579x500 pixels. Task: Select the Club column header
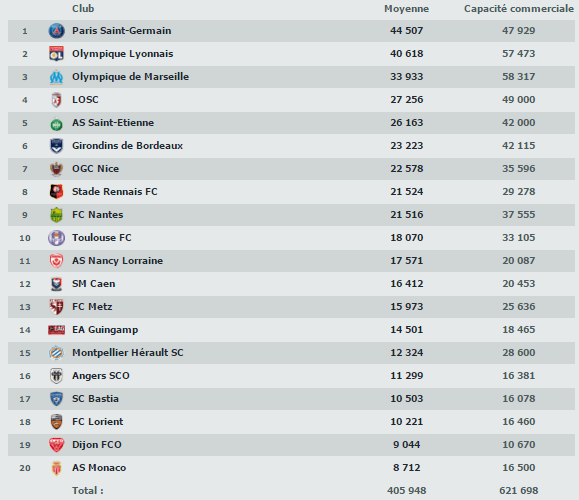click(83, 8)
